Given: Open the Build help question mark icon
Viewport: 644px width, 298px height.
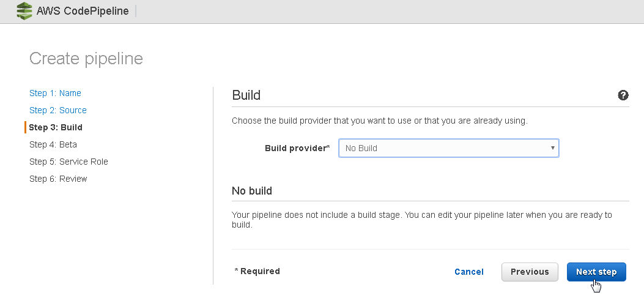Looking at the screenshot, I should [623, 95].
